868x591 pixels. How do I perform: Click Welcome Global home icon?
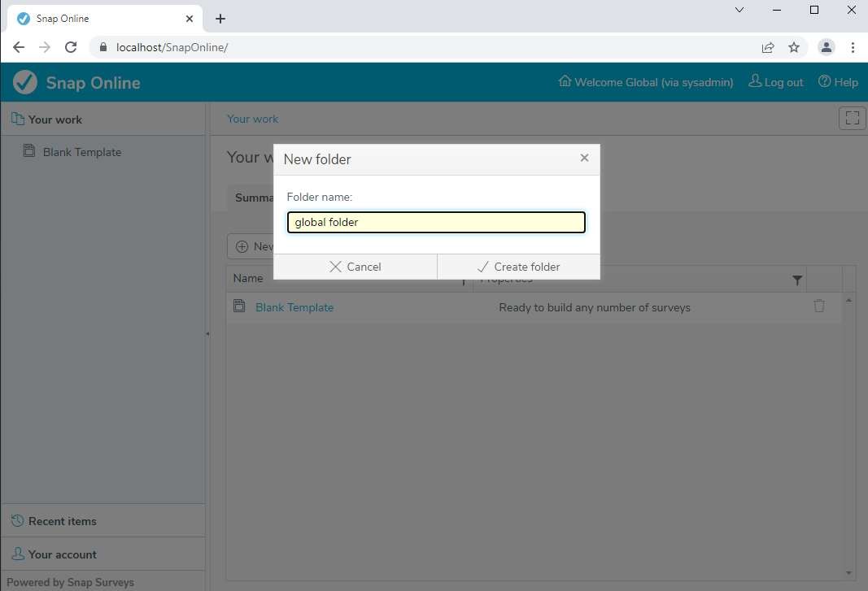click(x=565, y=81)
